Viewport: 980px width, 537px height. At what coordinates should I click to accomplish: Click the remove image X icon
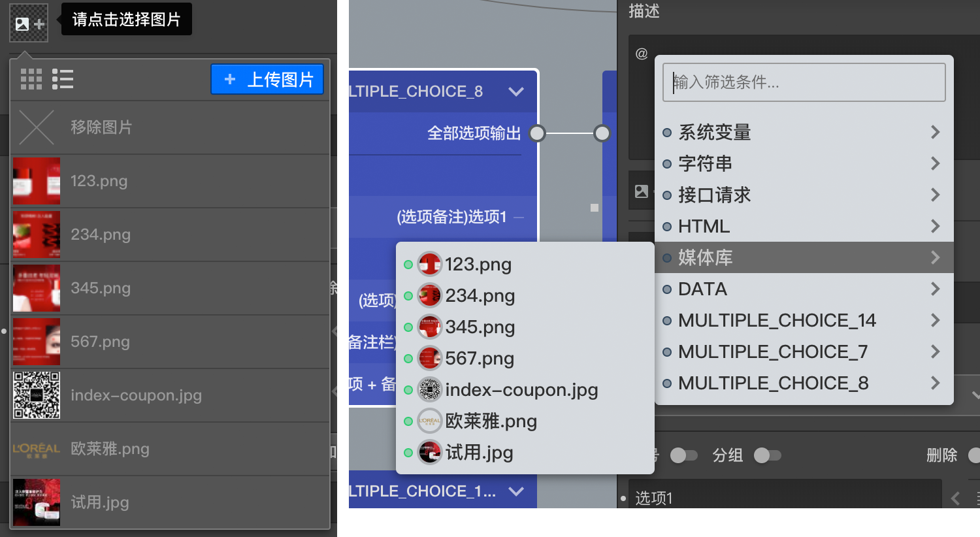click(x=37, y=127)
